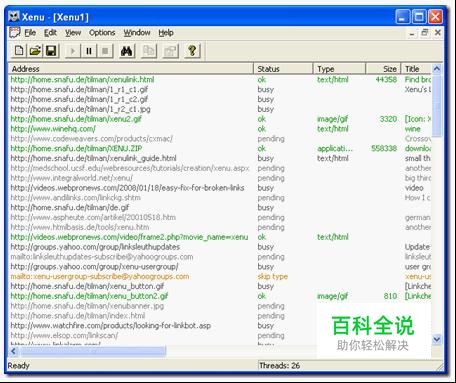The height and width of the screenshot is (383, 456).
Task: Sort by the Type column header
Action: pyautogui.click(x=340, y=69)
